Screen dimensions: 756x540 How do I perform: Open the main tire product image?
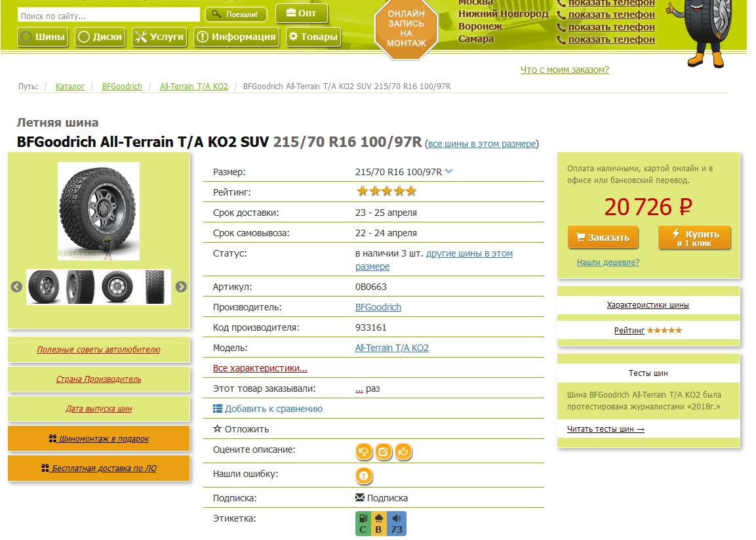click(x=98, y=211)
